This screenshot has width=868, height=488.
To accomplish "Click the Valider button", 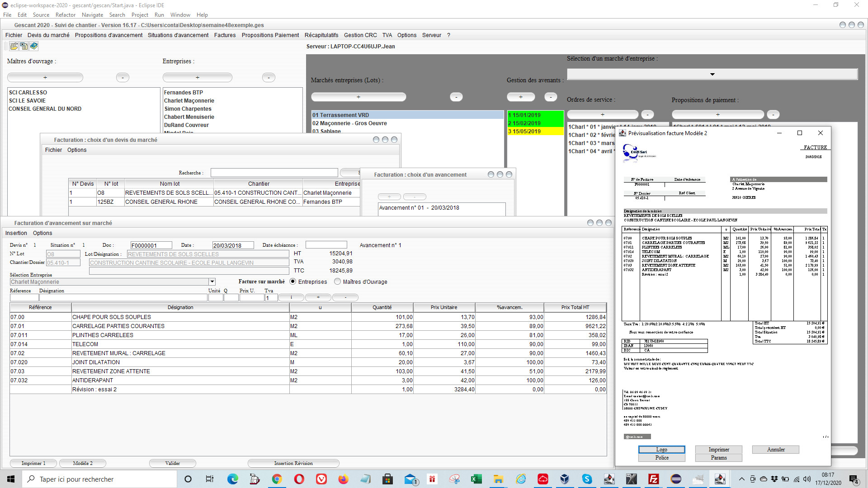I will pyautogui.click(x=173, y=463).
